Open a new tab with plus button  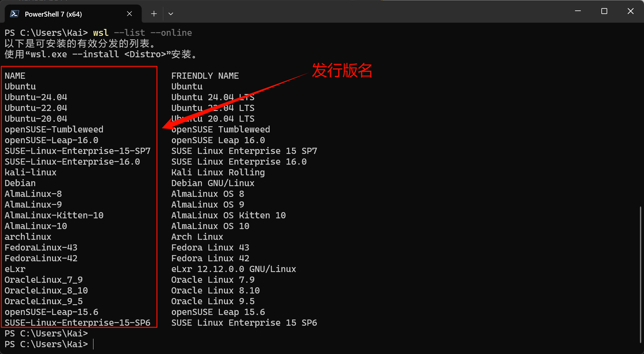(x=154, y=14)
